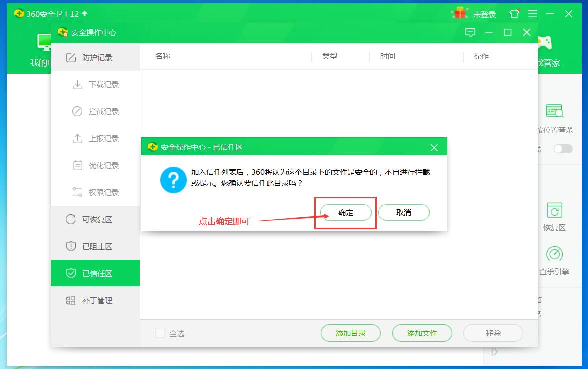Sort by the 时间 column header
The height and width of the screenshot is (369, 588).
pos(387,56)
